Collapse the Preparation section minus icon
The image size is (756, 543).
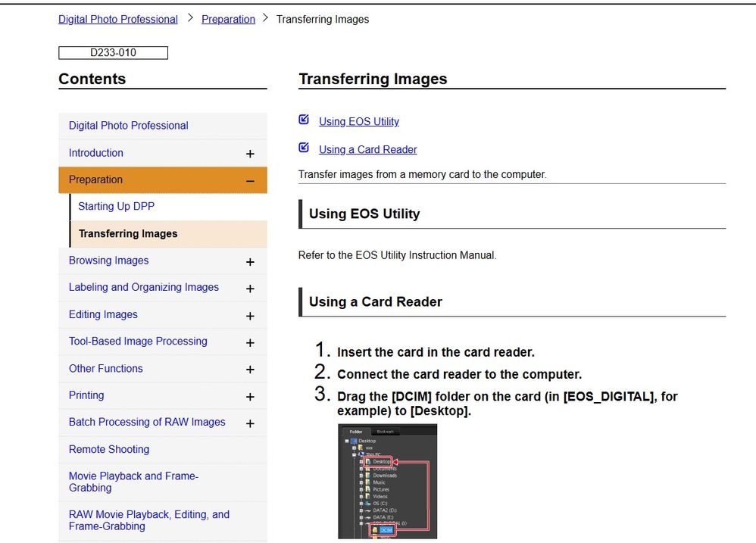250,181
